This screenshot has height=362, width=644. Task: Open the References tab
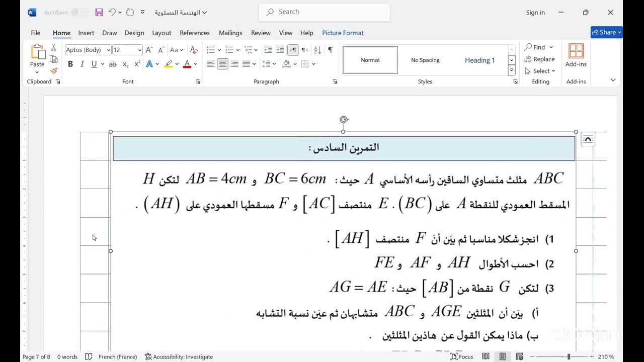point(195,33)
